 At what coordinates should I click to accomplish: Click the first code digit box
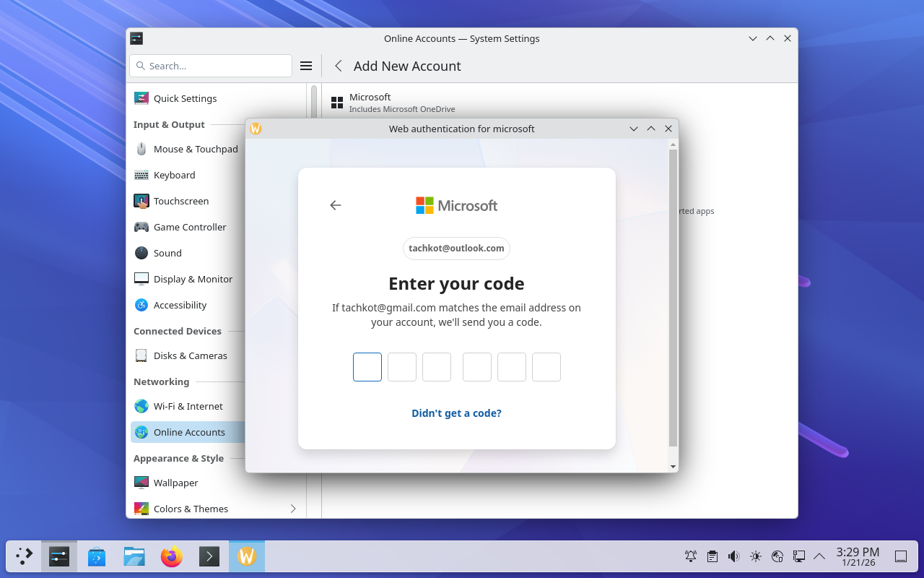click(367, 367)
